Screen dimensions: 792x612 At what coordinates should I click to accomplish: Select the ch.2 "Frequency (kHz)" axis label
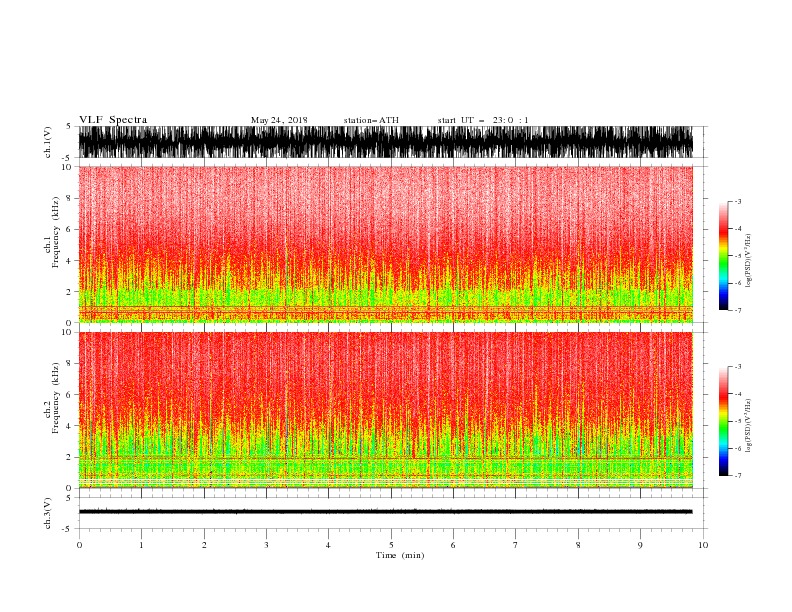coord(56,398)
